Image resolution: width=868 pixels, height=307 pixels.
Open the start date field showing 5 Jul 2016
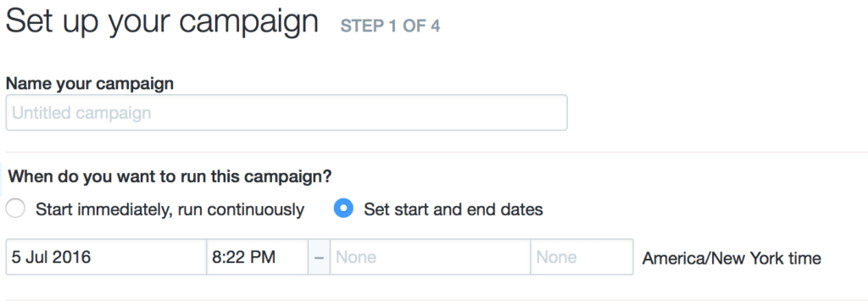(106, 257)
